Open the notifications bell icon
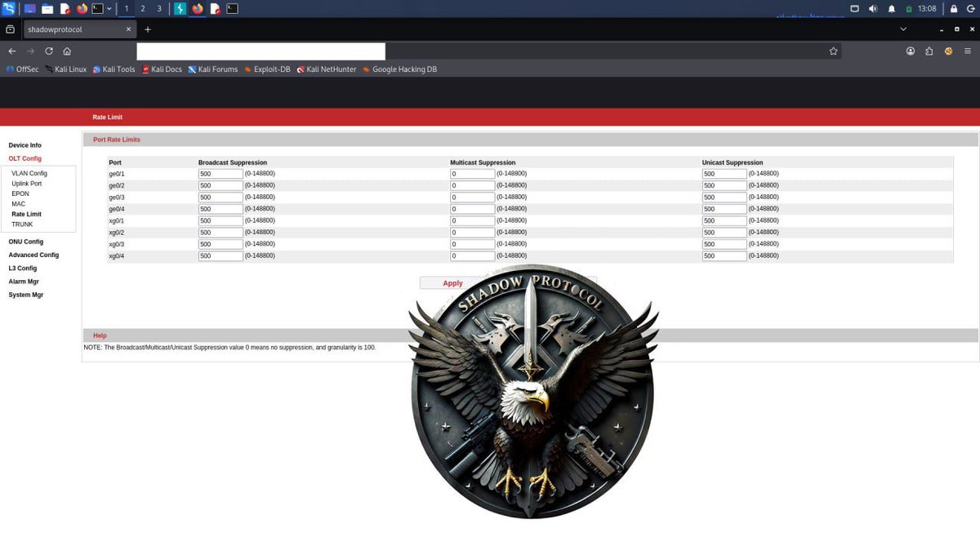 pyautogui.click(x=892, y=8)
